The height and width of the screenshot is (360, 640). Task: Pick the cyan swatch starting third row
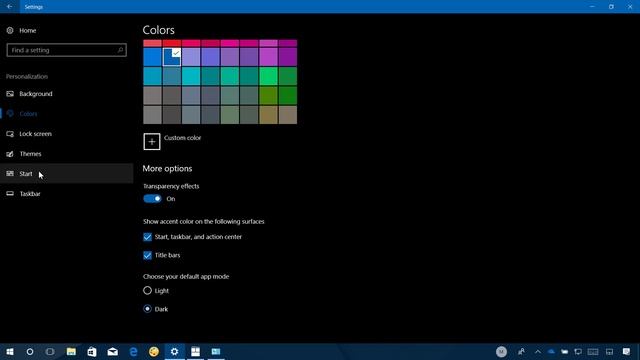(153, 76)
